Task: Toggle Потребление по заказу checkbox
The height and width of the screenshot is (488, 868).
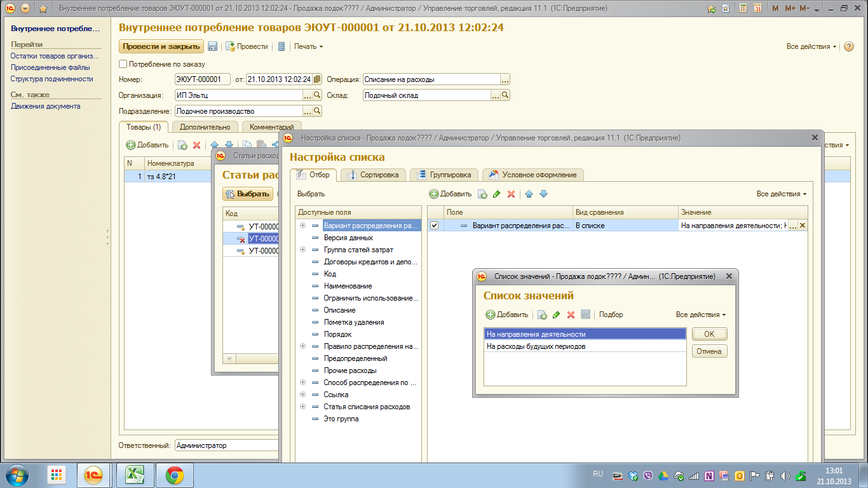Action: coord(123,64)
